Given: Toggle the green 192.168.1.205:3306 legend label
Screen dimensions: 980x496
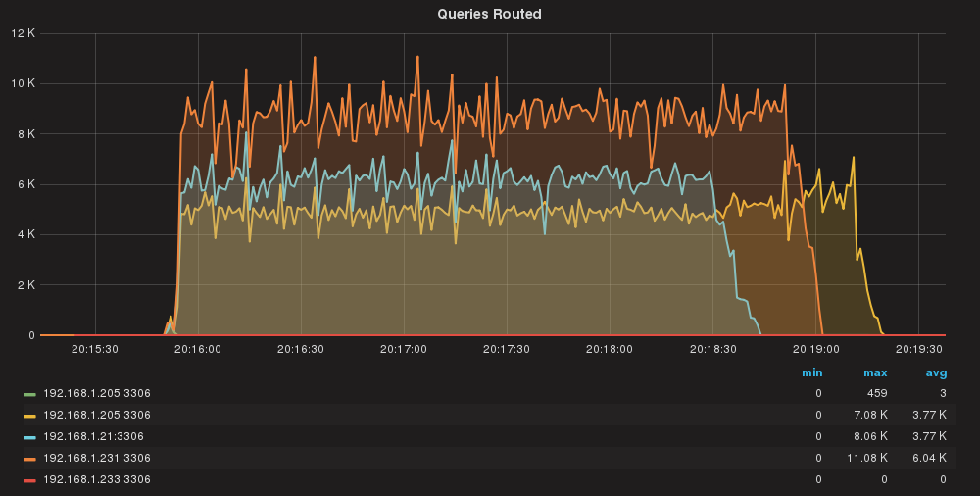Looking at the screenshot, I should click(x=97, y=393).
